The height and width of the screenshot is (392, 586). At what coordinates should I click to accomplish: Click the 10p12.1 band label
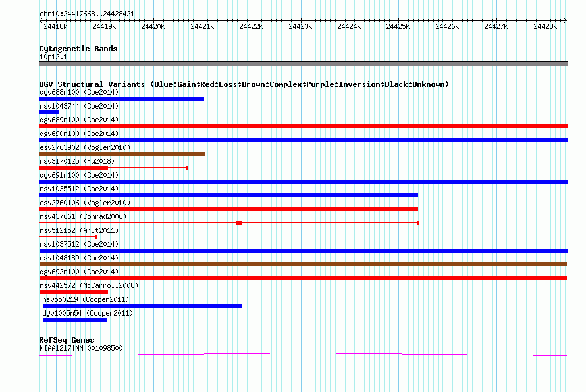point(53,57)
